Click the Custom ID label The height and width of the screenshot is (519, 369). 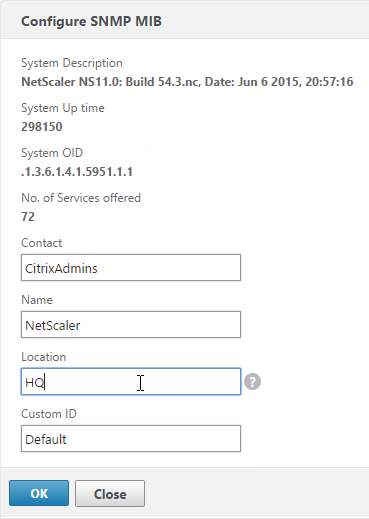(x=49, y=414)
